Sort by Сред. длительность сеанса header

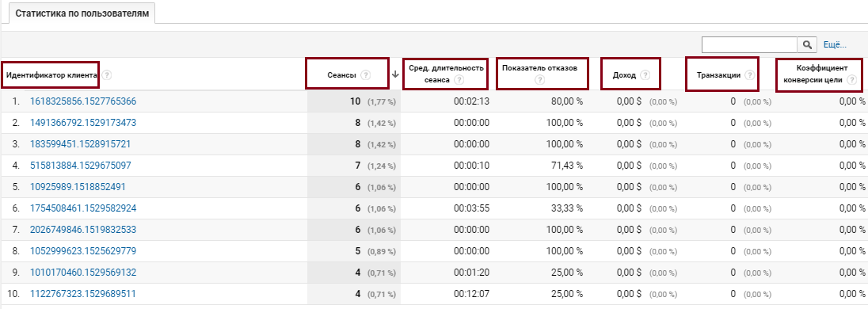pyautogui.click(x=446, y=74)
